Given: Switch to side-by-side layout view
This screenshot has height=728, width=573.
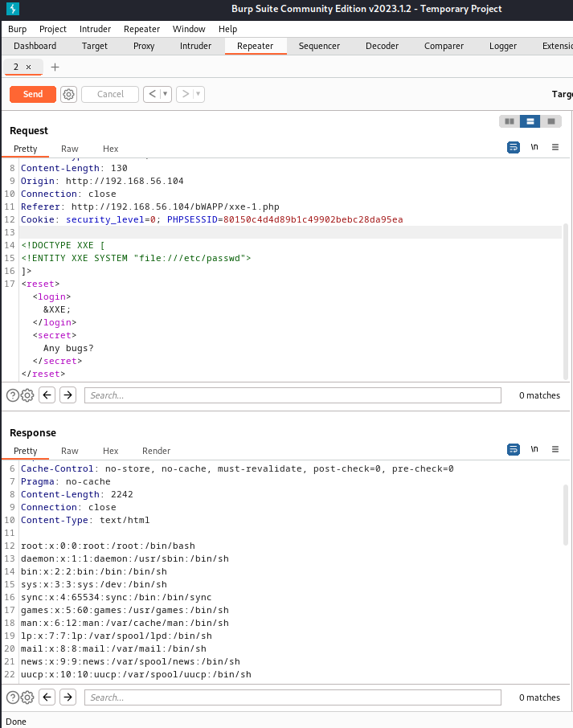Looking at the screenshot, I should 510,121.
